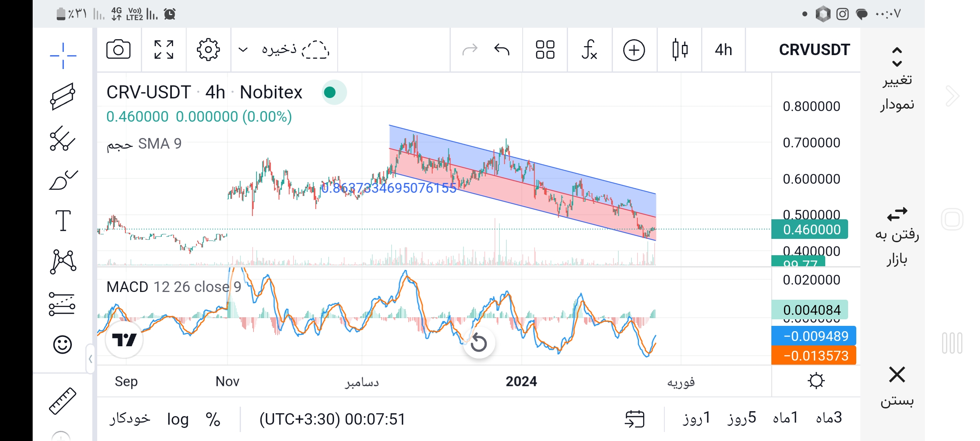This screenshot has height=441, width=980.
Task: Select the Text annotation tool
Action: [x=63, y=220]
